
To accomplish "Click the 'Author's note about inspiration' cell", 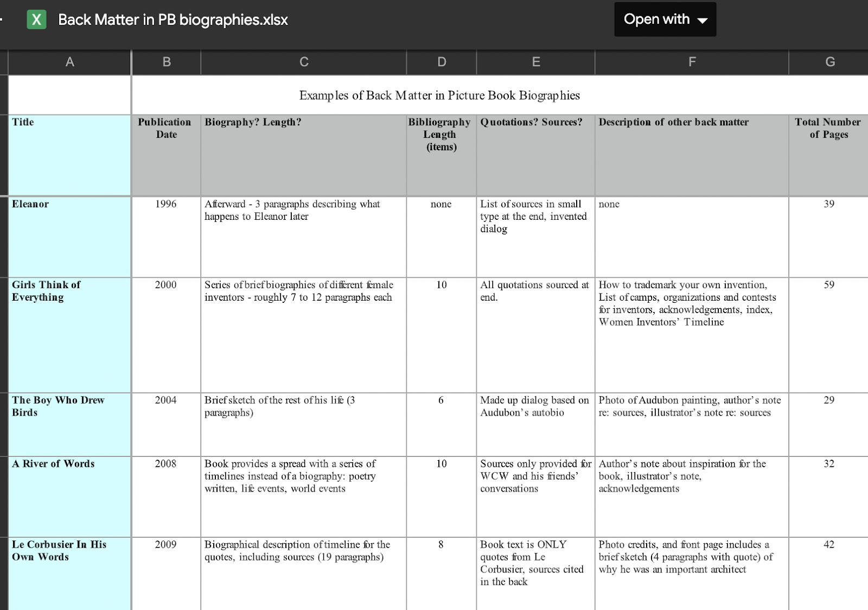I will (692, 497).
